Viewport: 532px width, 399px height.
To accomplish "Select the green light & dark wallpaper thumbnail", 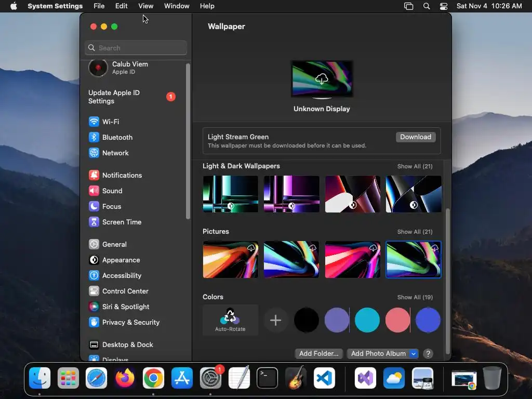I will pos(230,194).
